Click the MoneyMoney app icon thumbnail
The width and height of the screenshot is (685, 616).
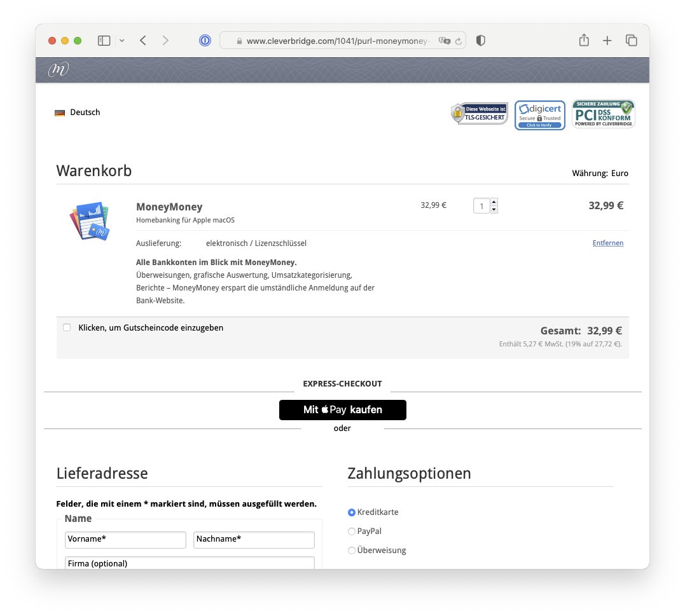point(90,221)
